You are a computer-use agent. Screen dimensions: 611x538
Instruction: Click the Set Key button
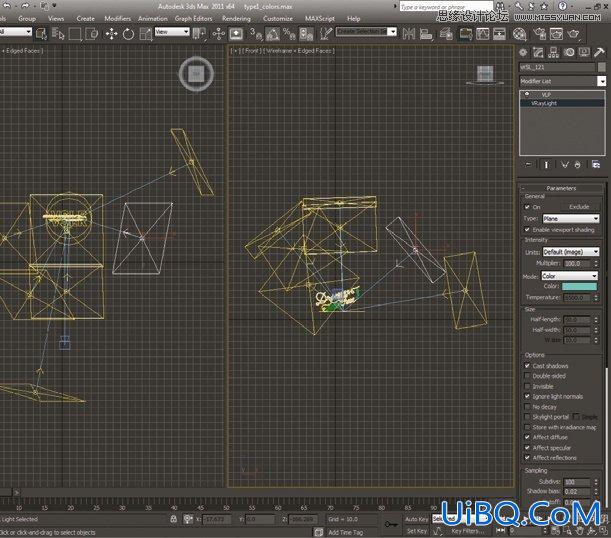[417, 531]
